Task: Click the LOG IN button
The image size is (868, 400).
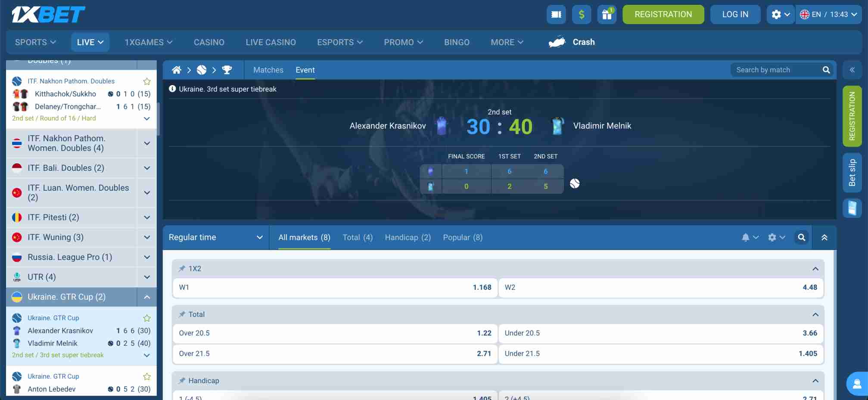Action: (x=735, y=14)
